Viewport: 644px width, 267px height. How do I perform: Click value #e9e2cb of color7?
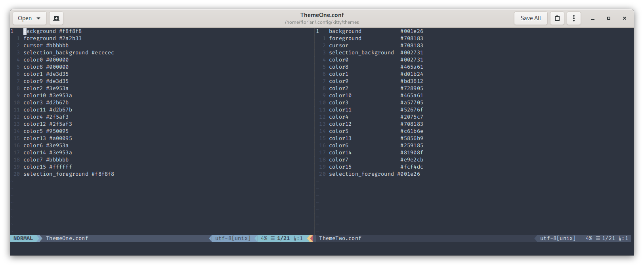412,160
